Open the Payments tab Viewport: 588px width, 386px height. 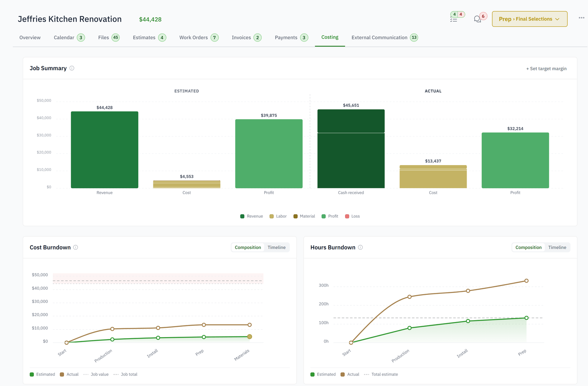click(x=291, y=37)
